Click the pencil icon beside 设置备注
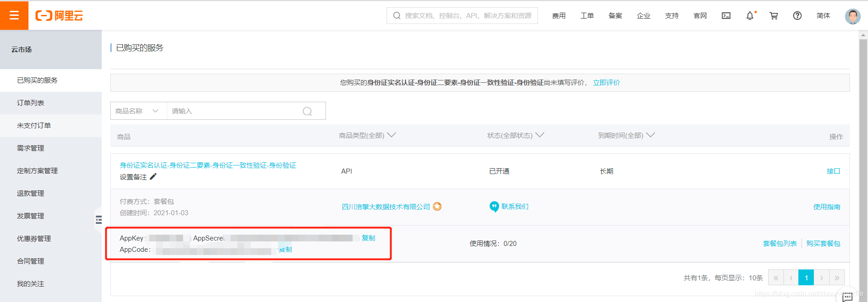 tap(153, 177)
